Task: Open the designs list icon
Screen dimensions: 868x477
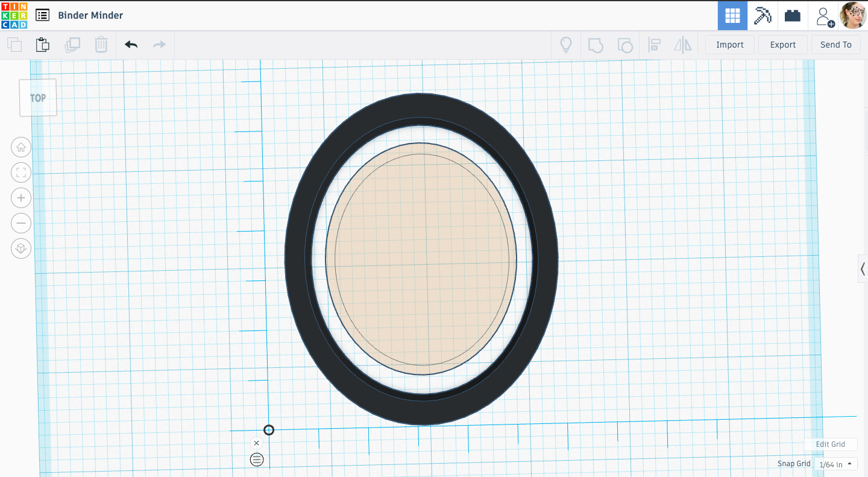Action: point(42,15)
